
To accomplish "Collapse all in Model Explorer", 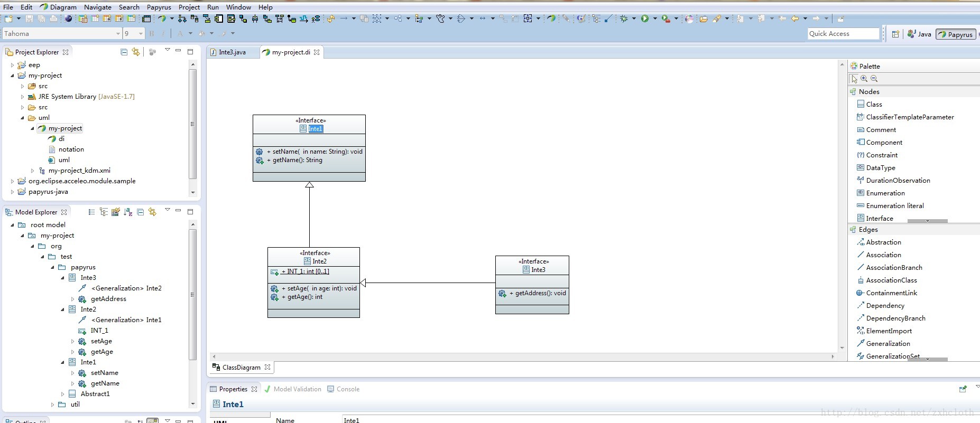I will tap(140, 212).
